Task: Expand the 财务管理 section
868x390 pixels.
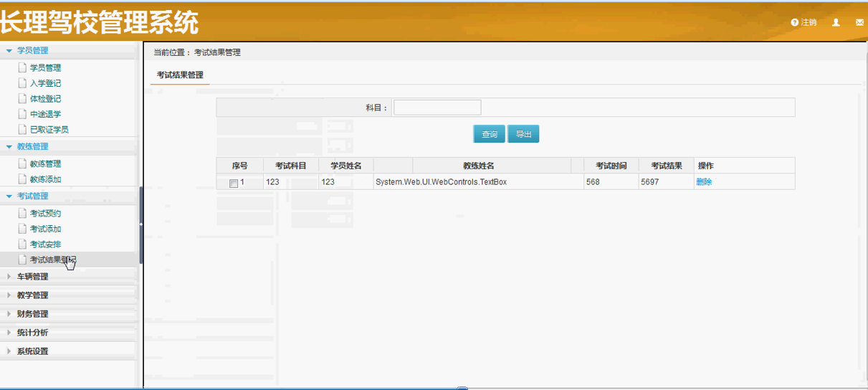Action: (69, 314)
